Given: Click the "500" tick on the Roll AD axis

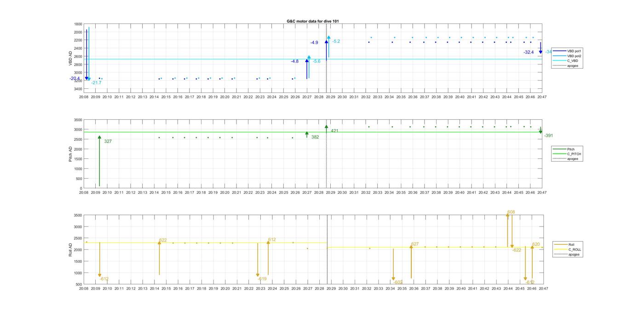Looking at the screenshot, I should click(80, 284).
